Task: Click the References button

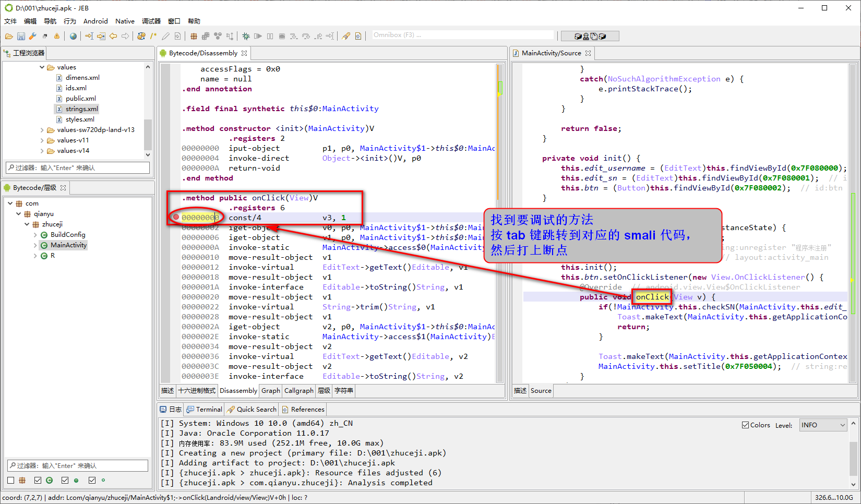Action: 303,409
